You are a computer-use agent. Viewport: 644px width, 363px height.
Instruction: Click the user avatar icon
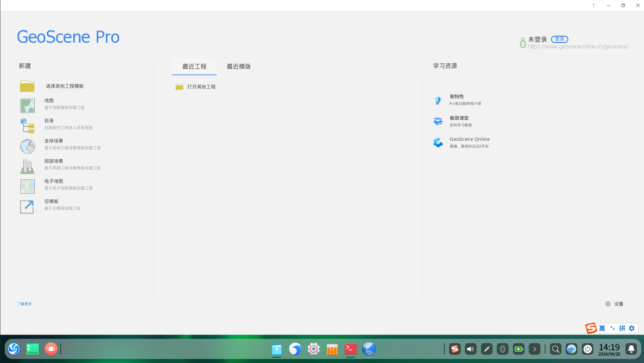(523, 43)
